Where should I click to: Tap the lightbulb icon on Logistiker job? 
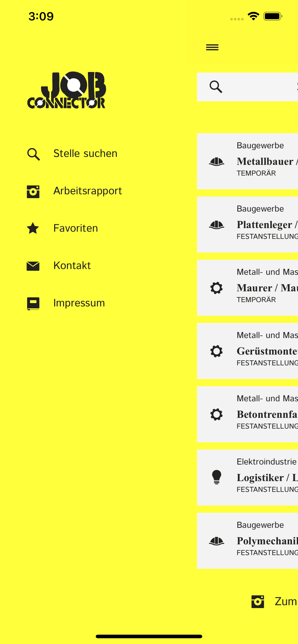pos(217,477)
